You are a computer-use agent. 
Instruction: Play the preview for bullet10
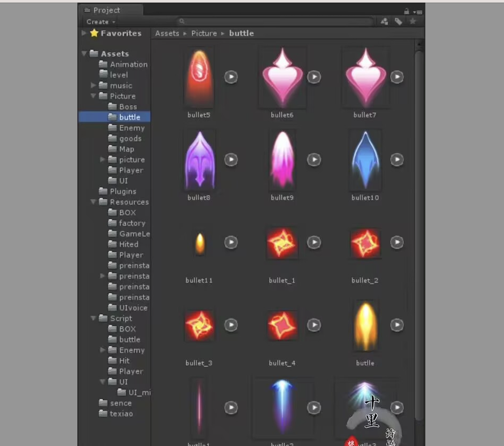pos(397,159)
